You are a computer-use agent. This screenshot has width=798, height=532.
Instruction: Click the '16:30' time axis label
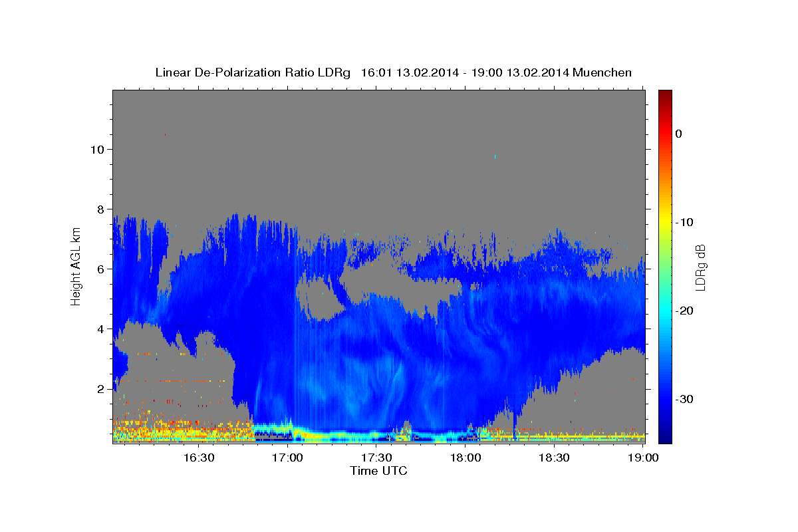pyautogui.click(x=199, y=458)
